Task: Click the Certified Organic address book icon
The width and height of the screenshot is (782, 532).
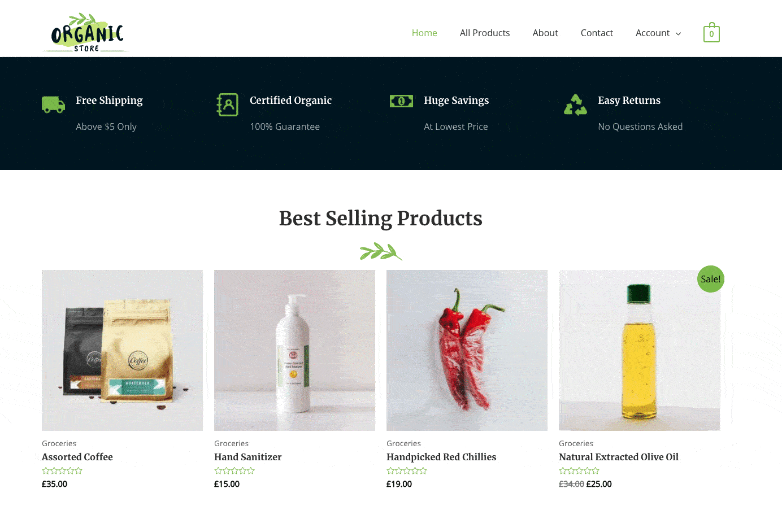Action: (x=227, y=105)
